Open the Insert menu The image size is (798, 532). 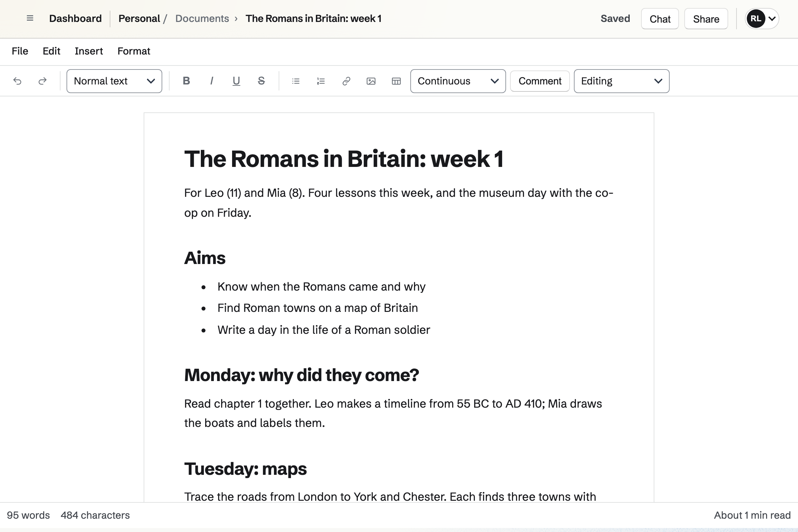[x=88, y=51]
